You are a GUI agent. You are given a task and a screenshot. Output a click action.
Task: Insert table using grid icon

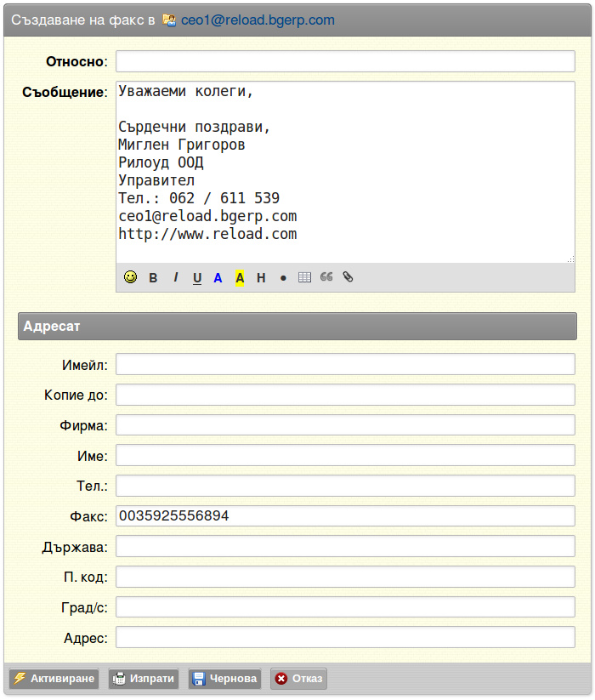tap(304, 277)
